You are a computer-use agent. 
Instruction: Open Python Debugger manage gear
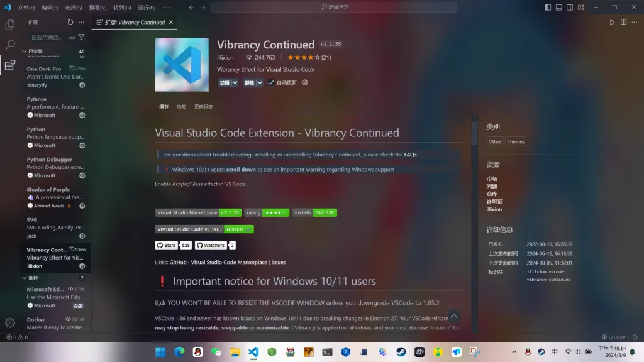pyautogui.click(x=82, y=176)
